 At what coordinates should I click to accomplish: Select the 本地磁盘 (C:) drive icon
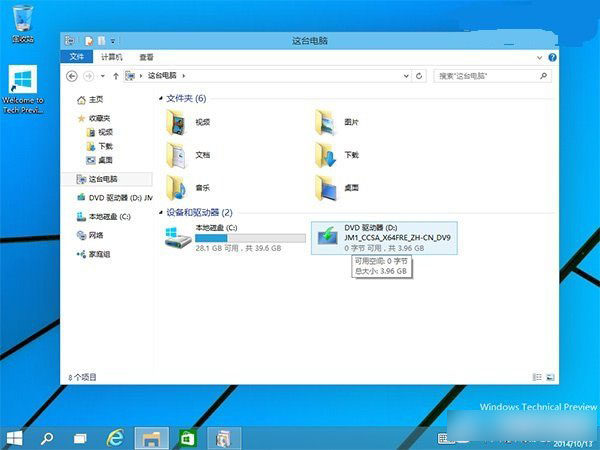(179, 235)
